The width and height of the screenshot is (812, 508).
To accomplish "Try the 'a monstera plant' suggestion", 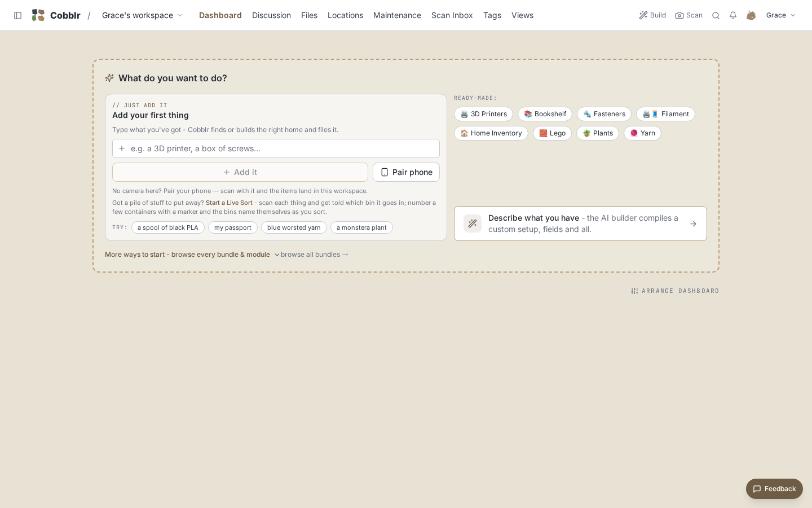I will click(361, 227).
